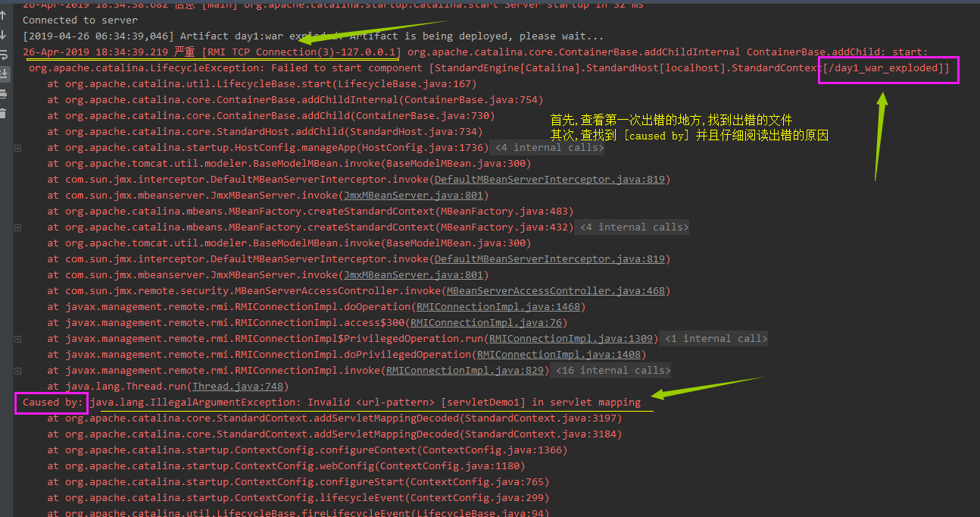This screenshot has height=517, width=980.
Task: Unfold the '<16 internal calls>' placeholder
Action: click(613, 371)
